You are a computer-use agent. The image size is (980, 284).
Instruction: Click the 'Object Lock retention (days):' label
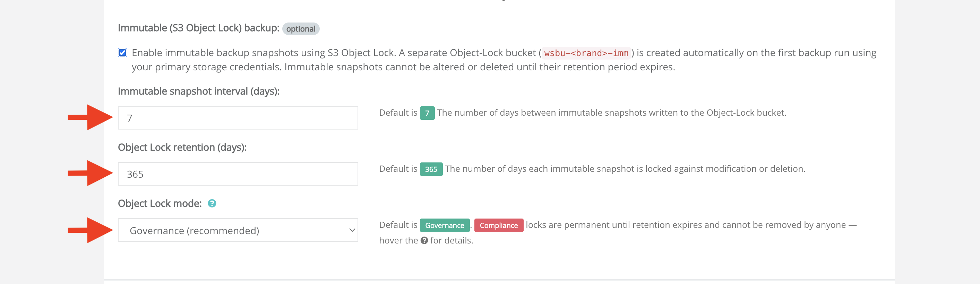pos(182,148)
